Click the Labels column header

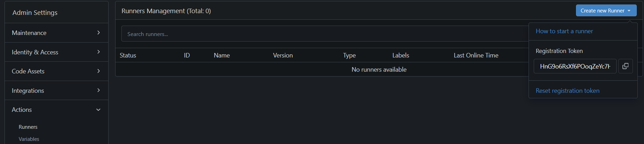(x=401, y=55)
